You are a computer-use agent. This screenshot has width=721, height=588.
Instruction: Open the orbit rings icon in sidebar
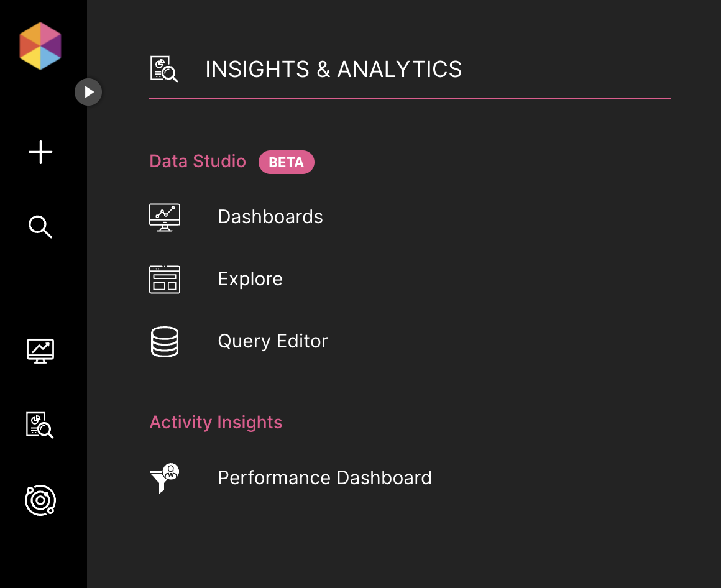point(40,500)
